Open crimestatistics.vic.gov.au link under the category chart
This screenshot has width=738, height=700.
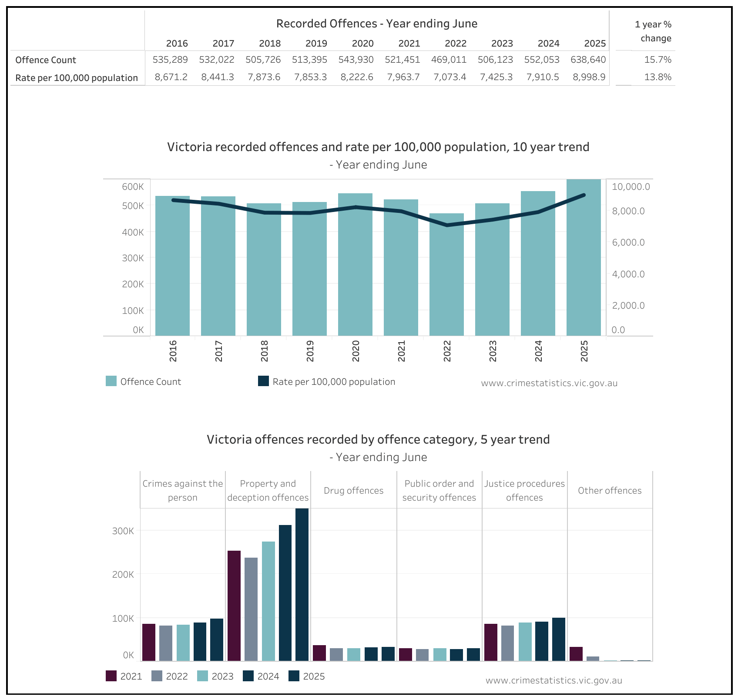click(553, 680)
